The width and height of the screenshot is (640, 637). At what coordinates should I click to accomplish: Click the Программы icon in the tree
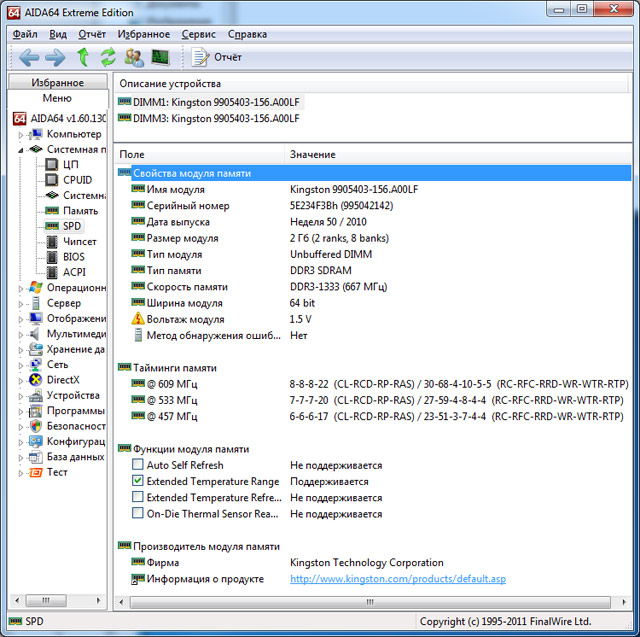coord(36,411)
